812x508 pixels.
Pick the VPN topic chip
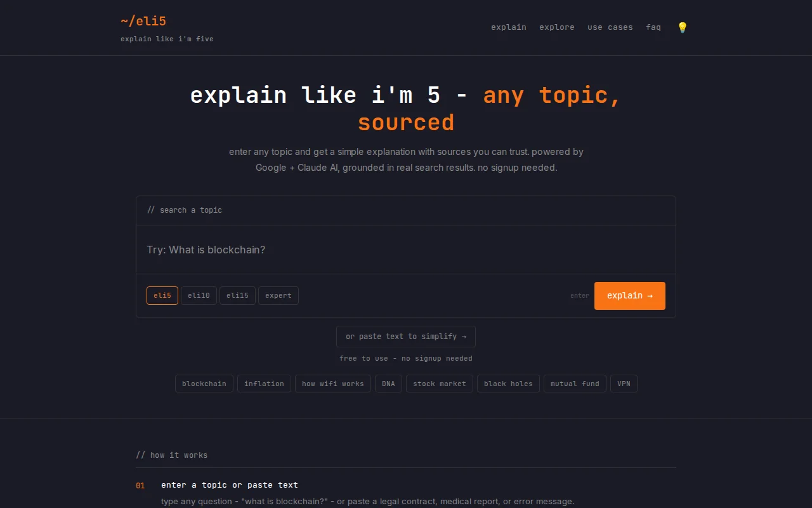(624, 384)
